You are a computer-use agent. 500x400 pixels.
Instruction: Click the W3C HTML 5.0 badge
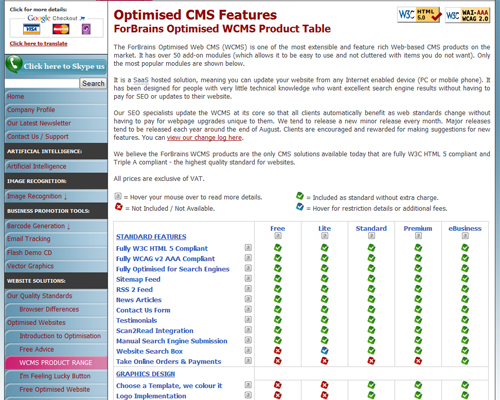click(x=419, y=15)
